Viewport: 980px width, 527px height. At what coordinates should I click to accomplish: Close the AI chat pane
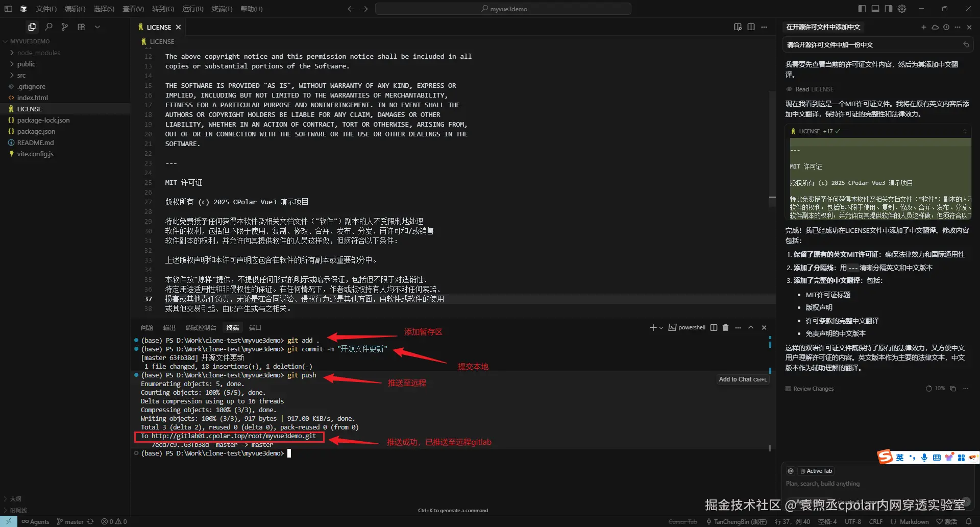click(969, 27)
